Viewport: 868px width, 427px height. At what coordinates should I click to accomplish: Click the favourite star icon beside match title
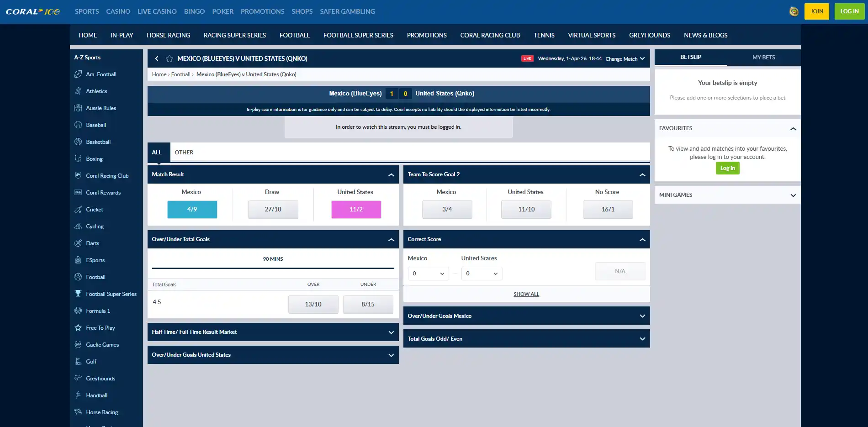pyautogui.click(x=169, y=58)
